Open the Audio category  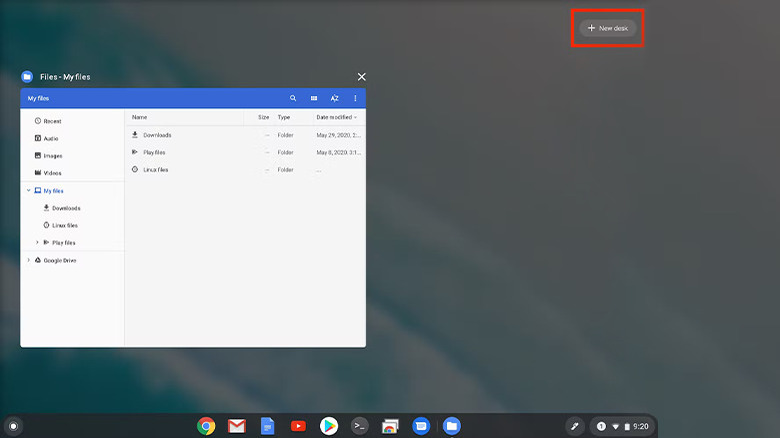click(x=50, y=138)
